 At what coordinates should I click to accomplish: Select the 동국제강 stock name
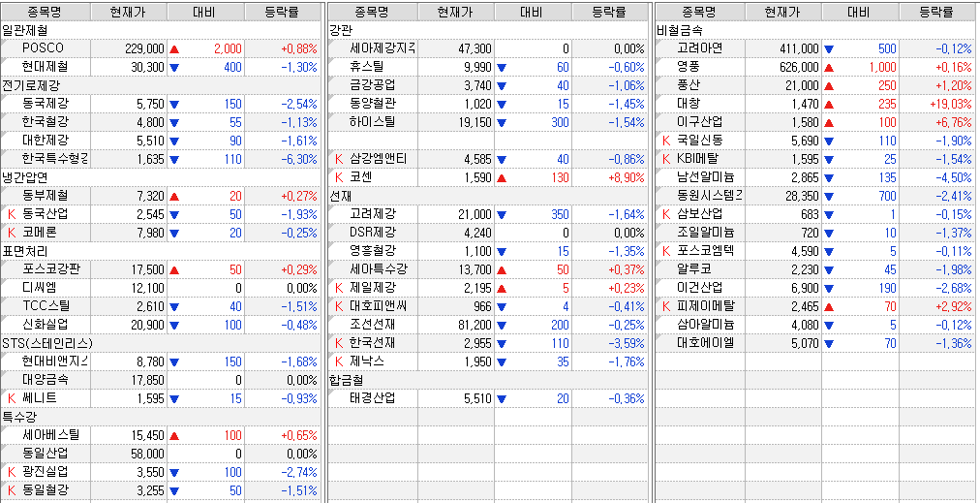click(45, 104)
